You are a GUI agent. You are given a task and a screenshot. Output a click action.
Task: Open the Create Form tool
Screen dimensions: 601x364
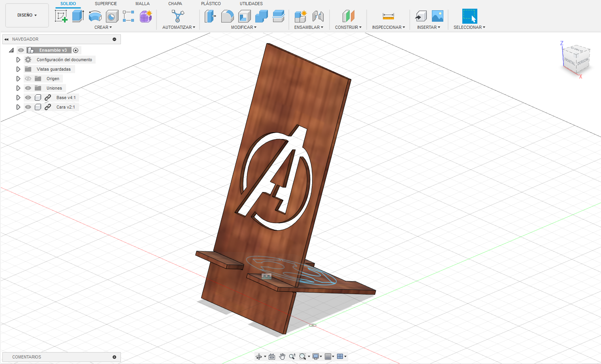145,17
